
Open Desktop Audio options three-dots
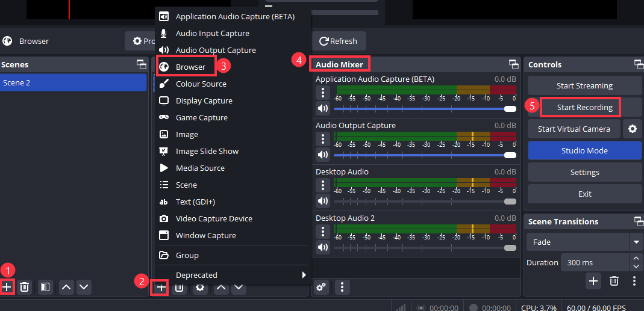(323, 185)
